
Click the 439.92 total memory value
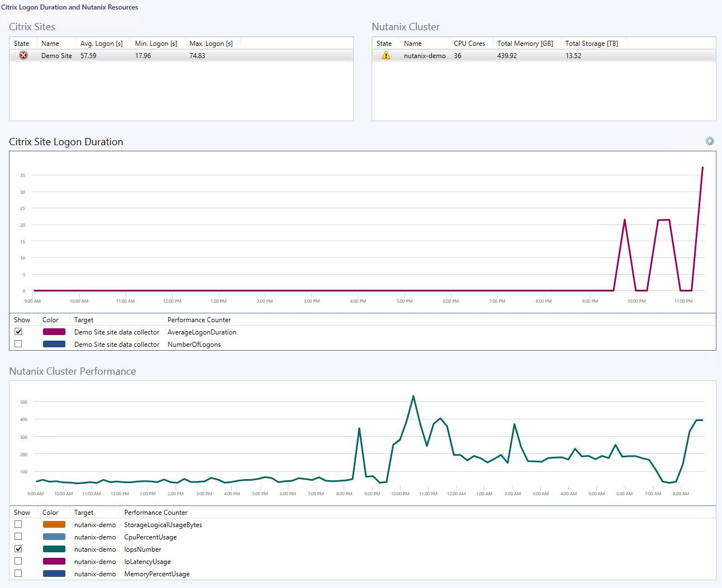tap(507, 56)
